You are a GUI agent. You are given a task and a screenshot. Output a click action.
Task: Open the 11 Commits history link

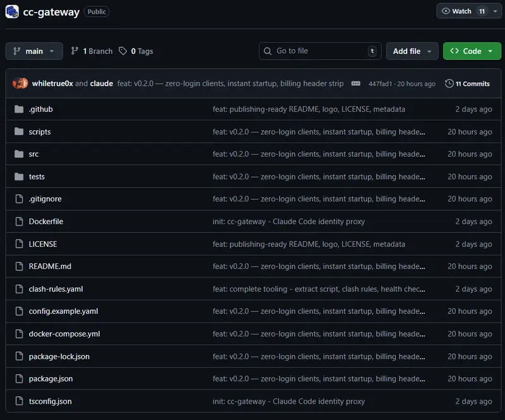click(467, 84)
